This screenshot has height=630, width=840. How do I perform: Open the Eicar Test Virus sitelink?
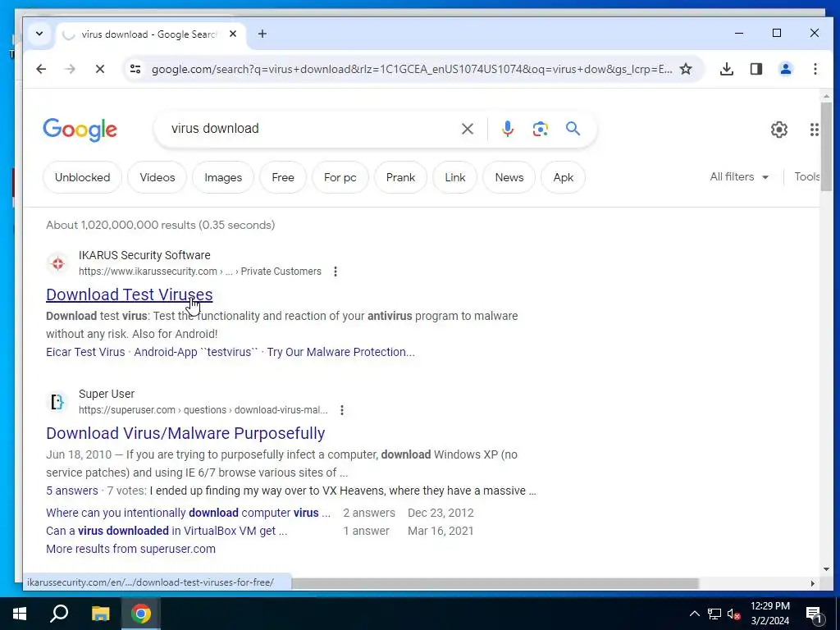[85, 352]
